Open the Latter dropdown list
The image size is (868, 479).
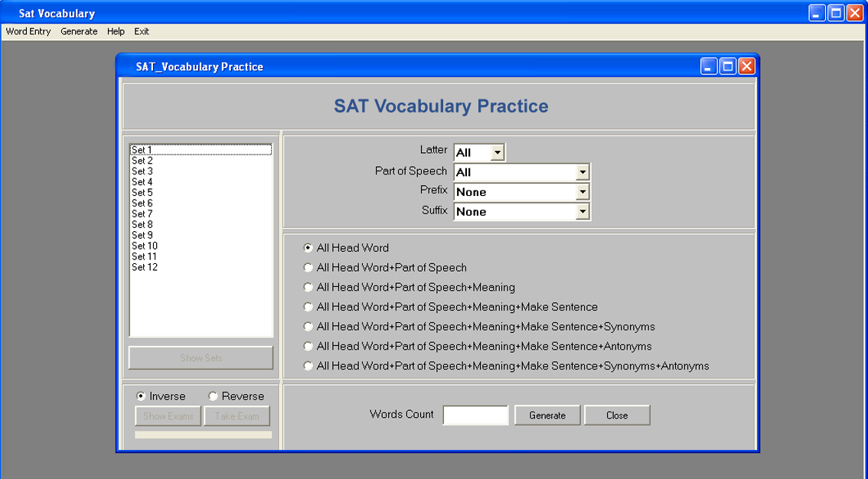pos(497,152)
